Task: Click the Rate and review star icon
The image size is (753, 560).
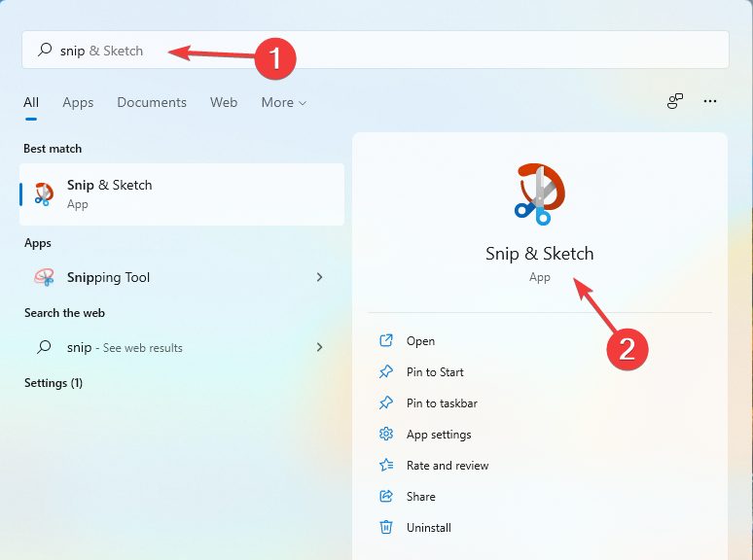Action: coord(386,466)
